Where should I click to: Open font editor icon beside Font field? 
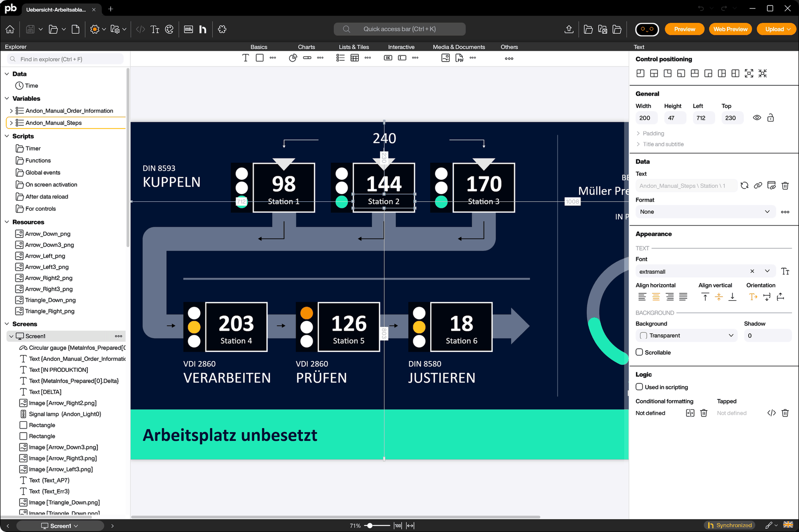point(785,272)
